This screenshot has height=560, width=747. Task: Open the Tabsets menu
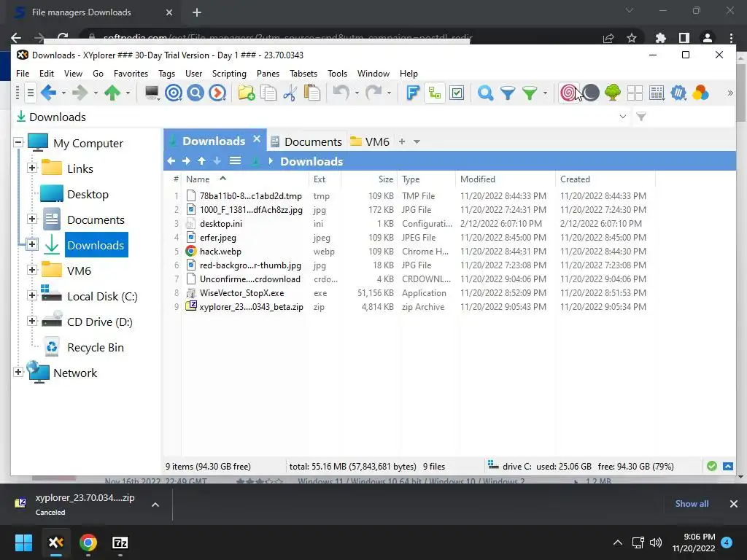(x=303, y=74)
